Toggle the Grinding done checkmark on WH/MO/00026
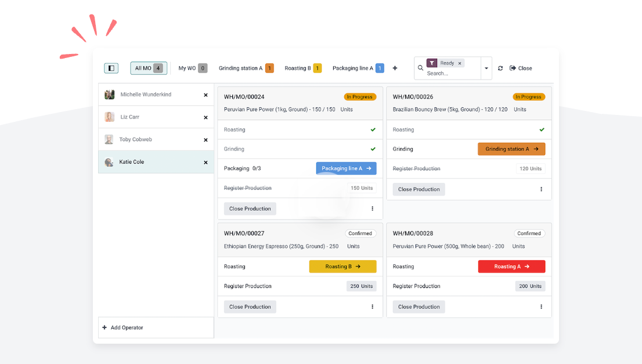The image size is (642, 364). (x=541, y=129)
